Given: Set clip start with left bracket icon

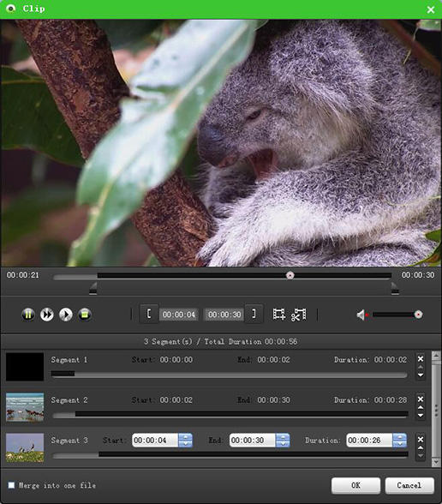Looking at the screenshot, I should click(x=149, y=314).
